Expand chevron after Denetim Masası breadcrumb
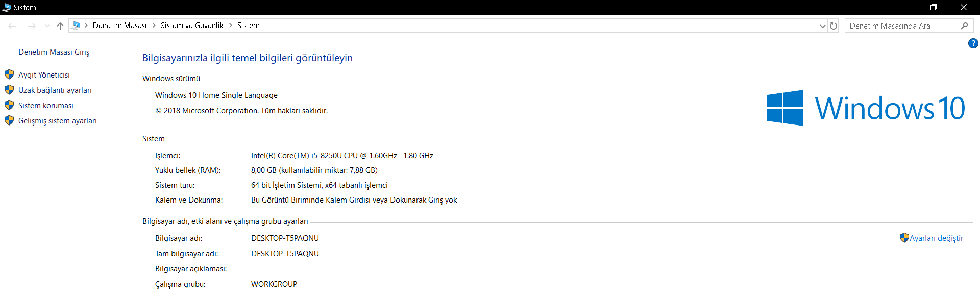The height and width of the screenshot is (299, 980). 154,26
